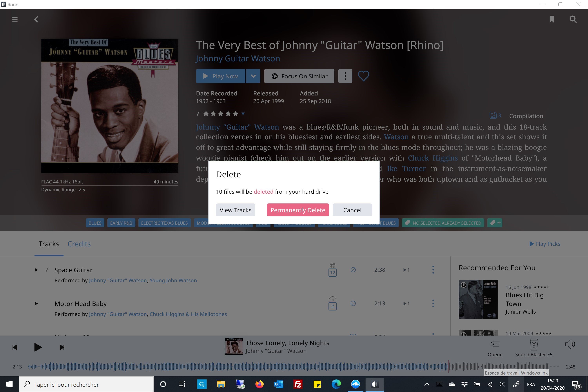
Task: Expand the Space Guitar track row
Action: (36, 270)
